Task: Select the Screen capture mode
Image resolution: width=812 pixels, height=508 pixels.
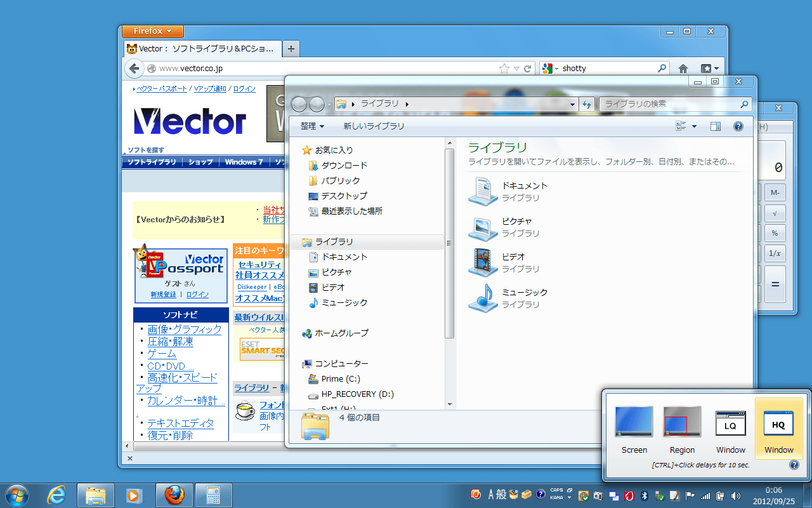Action: click(x=634, y=431)
